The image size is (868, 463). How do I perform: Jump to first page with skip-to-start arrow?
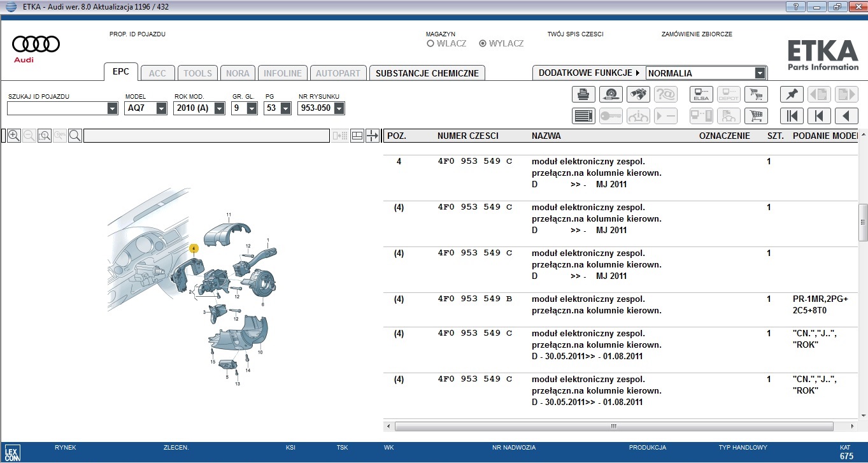[x=792, y=116]
